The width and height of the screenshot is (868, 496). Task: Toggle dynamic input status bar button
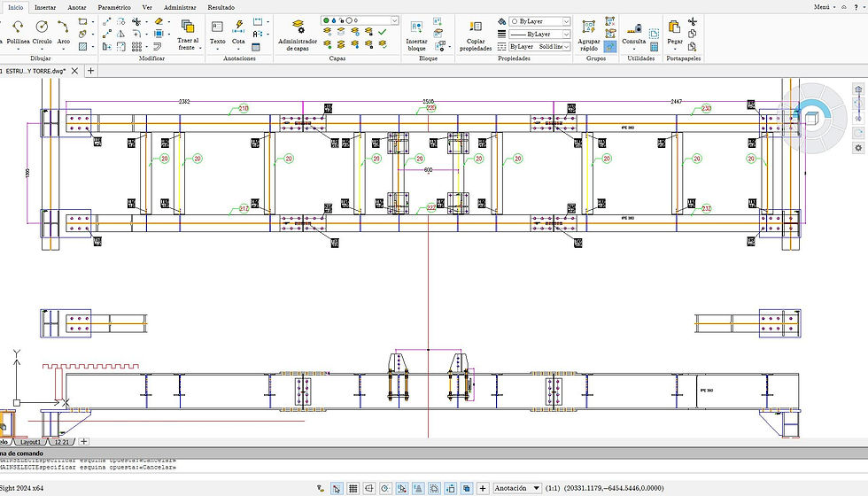[x=451, y=488]
